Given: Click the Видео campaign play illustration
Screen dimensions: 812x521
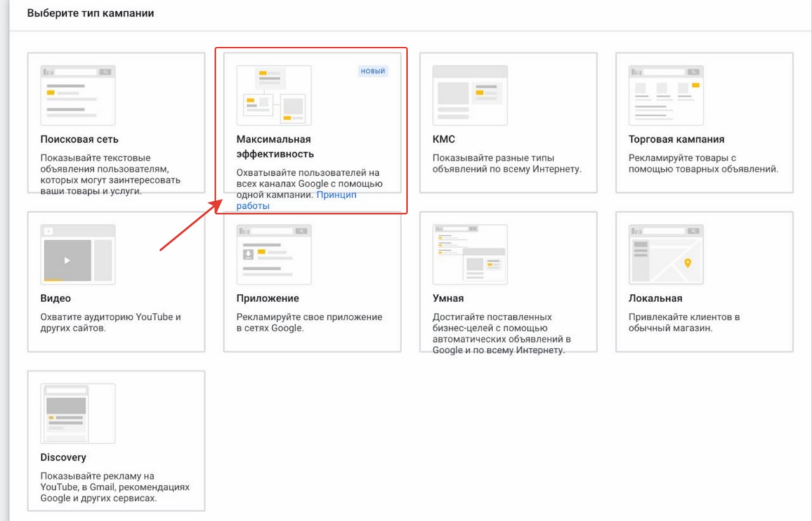Looking at the screenshot, I should pyautogui.click(x=78, y=254).
